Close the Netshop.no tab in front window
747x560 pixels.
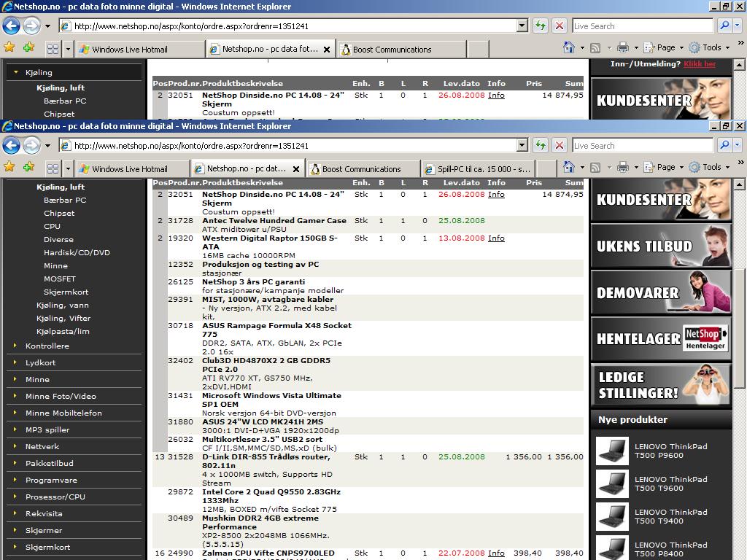coord(296,169)
